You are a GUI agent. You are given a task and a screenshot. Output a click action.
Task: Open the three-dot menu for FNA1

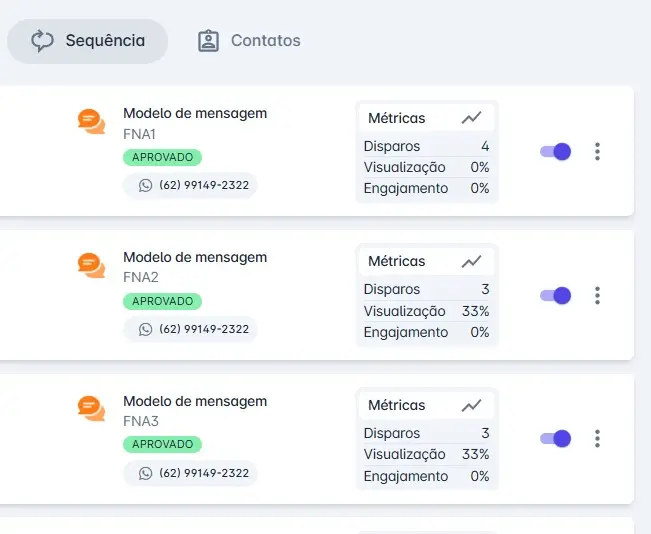(x=597, y=152)
